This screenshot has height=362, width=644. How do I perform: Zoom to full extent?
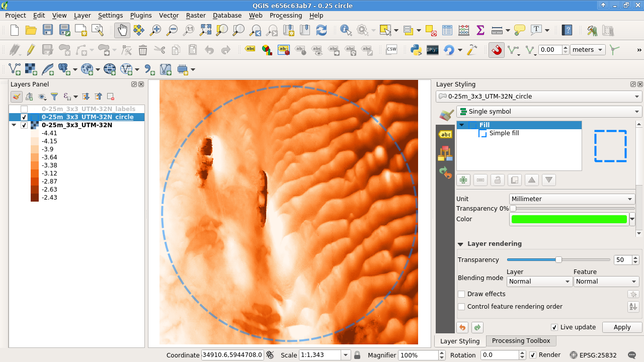point(205,30)
